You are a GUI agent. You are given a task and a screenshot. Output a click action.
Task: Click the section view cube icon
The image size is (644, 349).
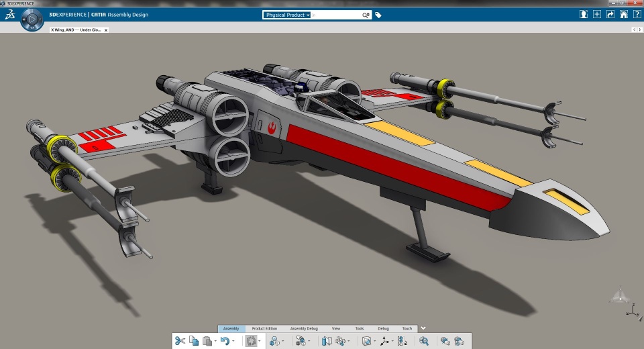(x=366, y=341)
